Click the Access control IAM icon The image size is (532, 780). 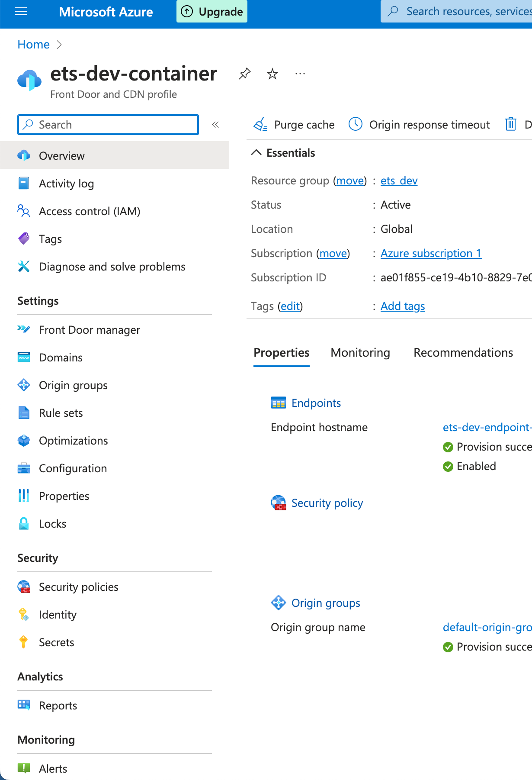tap(24, 211)
